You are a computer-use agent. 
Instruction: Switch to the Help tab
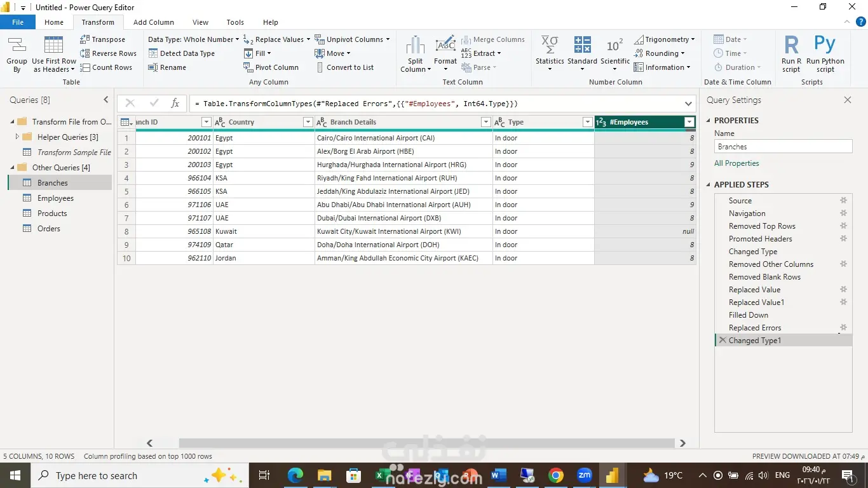coord(271,22)
